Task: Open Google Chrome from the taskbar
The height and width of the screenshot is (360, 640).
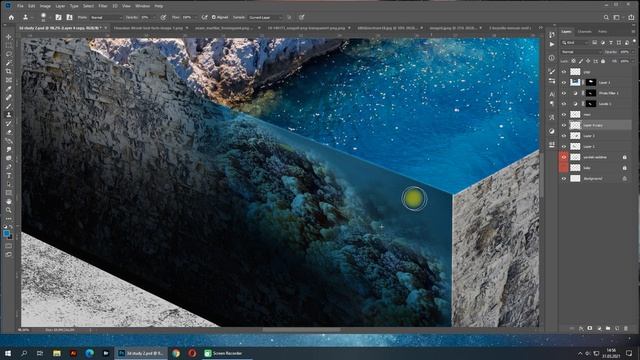Action: pos(176,353)
